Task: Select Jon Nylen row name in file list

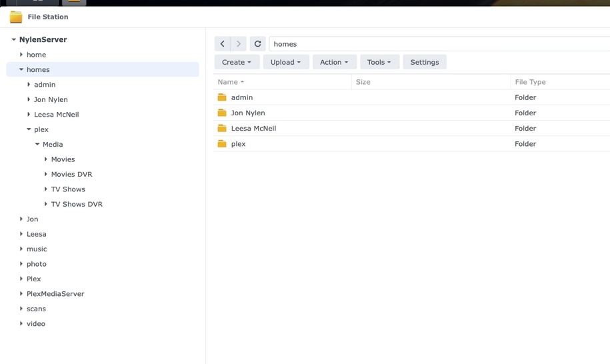Action: point(248,113)
